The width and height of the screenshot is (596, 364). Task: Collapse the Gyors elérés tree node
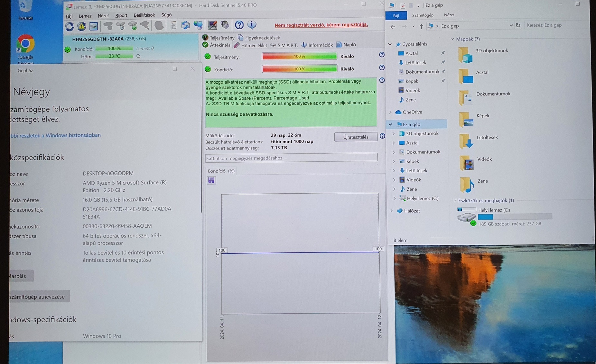(390, 44)
